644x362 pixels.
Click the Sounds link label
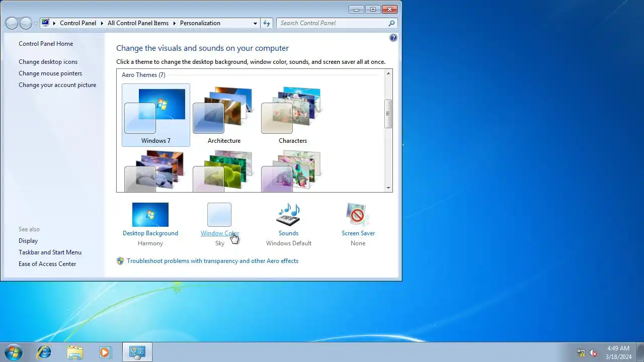288,233
